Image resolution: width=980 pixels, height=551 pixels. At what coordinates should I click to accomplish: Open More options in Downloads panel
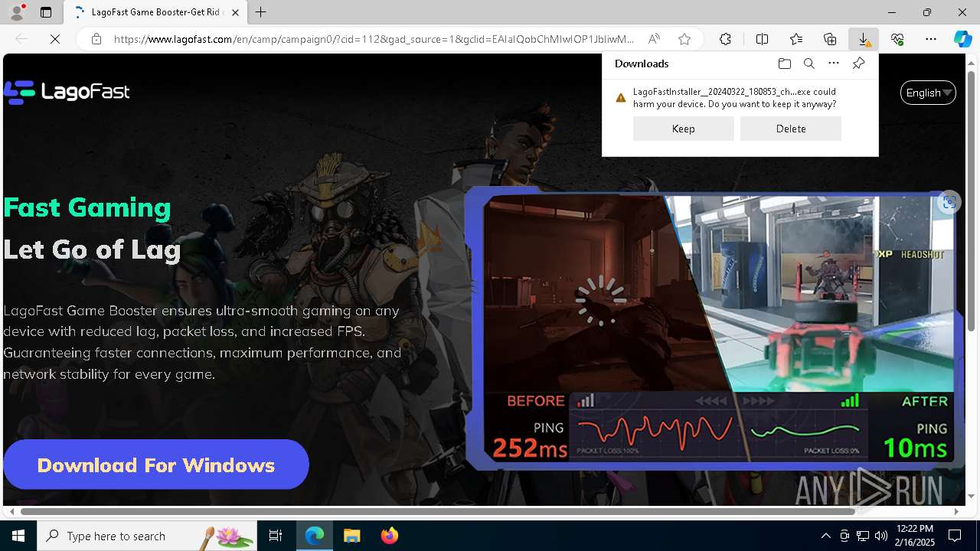tap(834, 64)
